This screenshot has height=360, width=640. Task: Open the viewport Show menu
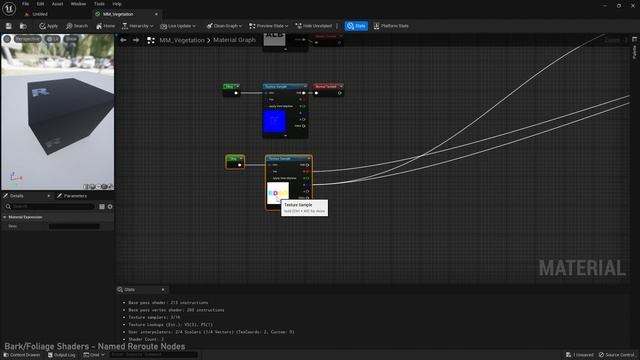coord(71,39)
